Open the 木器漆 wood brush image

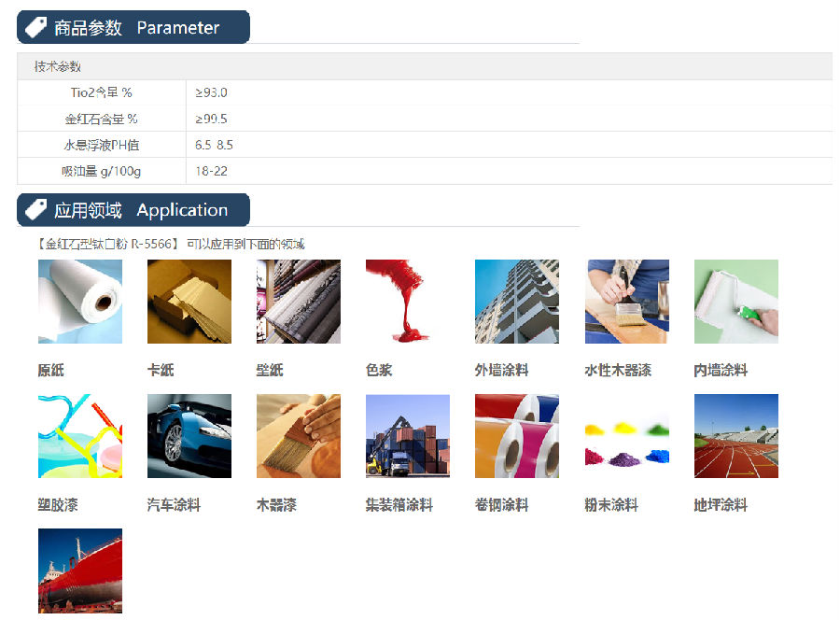tap(298, 436)
